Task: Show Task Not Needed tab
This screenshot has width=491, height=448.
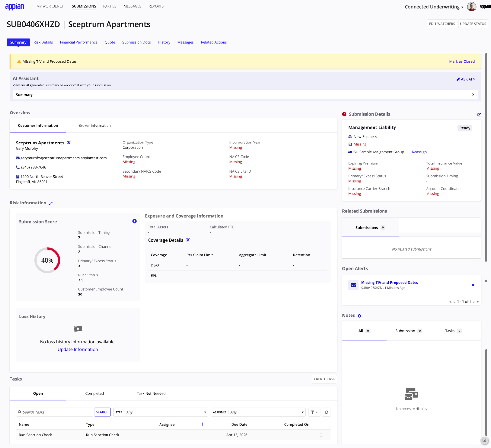Action: pos(151,393)
